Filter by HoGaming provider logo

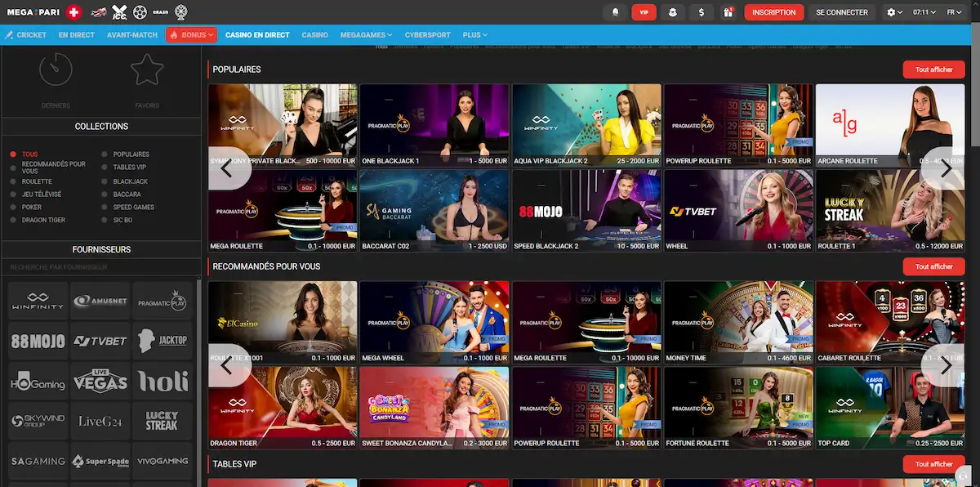[x=38, y=381]
